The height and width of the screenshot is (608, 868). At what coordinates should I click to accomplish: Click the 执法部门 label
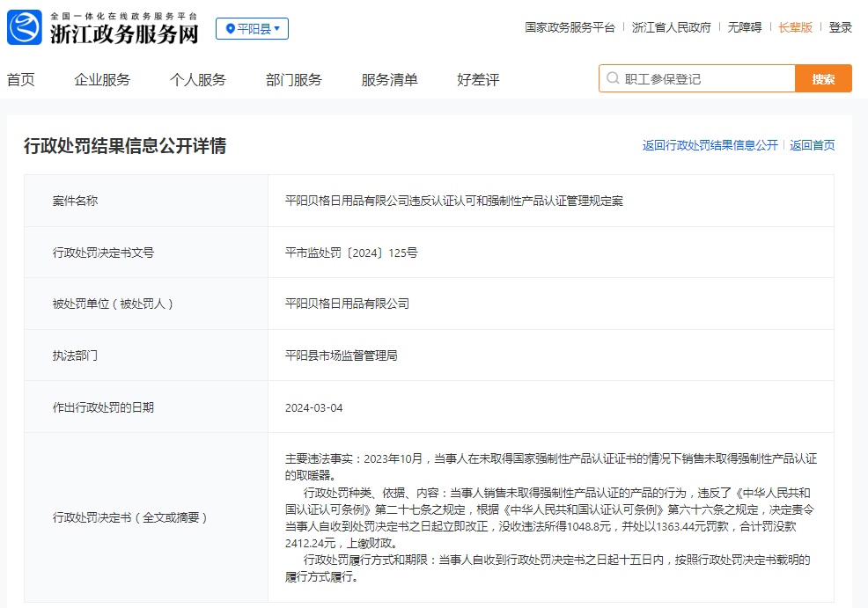click(75, 355)
